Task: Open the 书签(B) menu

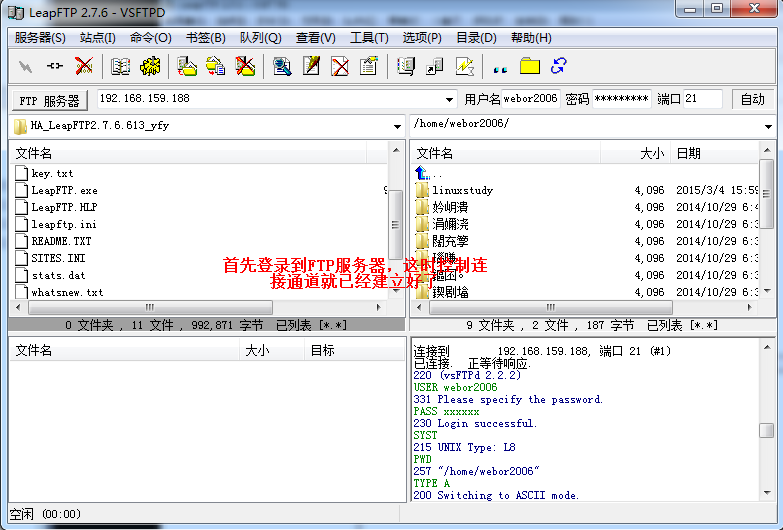Action: click(x=206, y=38)
